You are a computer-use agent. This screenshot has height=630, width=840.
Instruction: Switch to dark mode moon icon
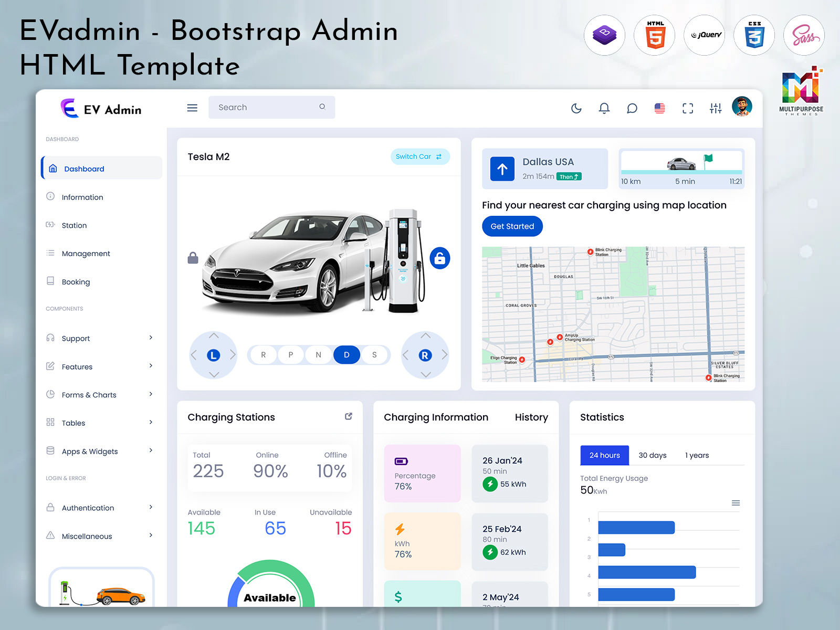576,108
